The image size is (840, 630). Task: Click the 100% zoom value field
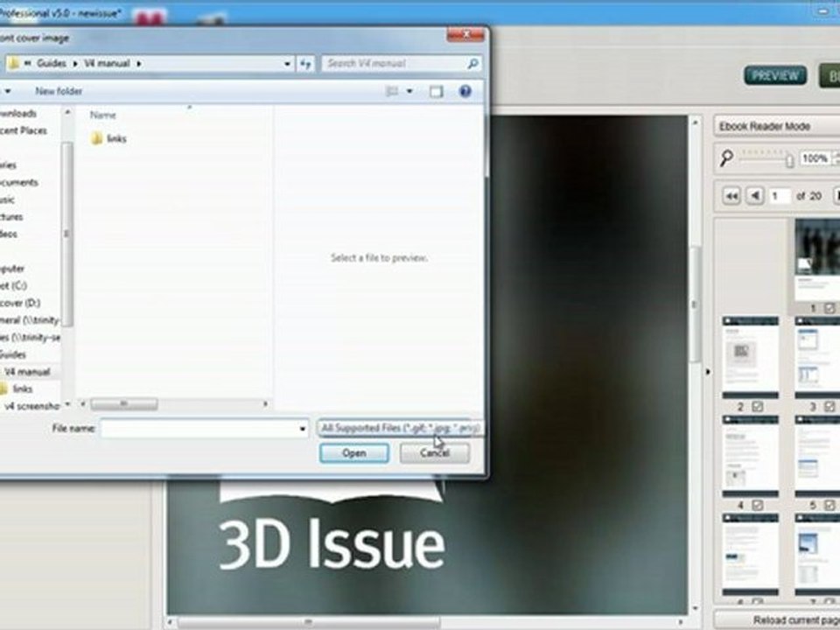815,158
